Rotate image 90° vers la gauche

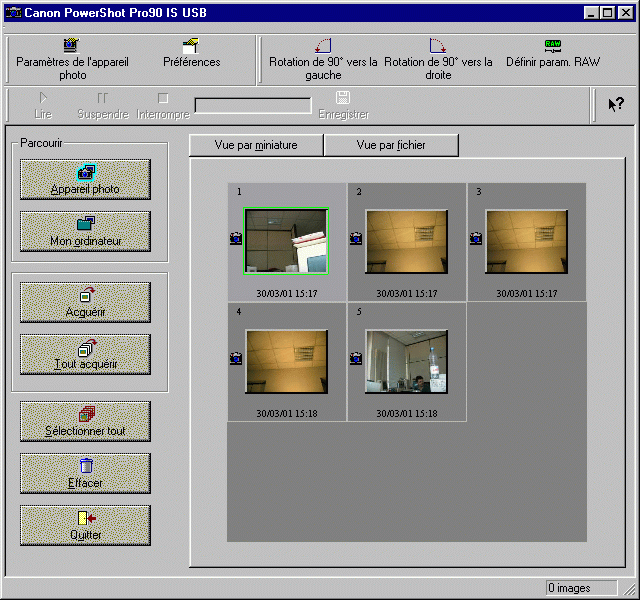[323, 60]
